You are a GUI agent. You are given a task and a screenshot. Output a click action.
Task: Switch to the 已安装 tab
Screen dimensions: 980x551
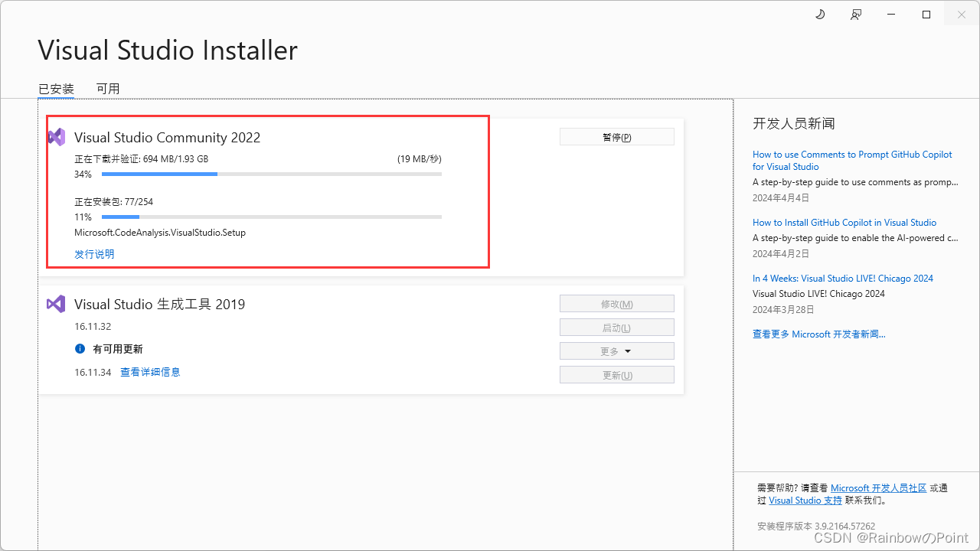[x=56, y=89]
